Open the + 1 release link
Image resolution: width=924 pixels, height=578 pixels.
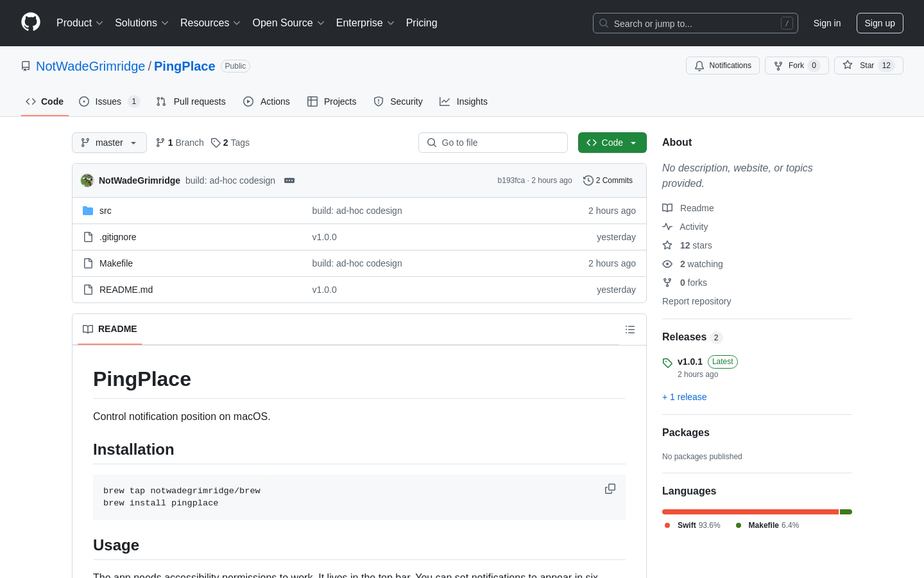tap(685, 397)
